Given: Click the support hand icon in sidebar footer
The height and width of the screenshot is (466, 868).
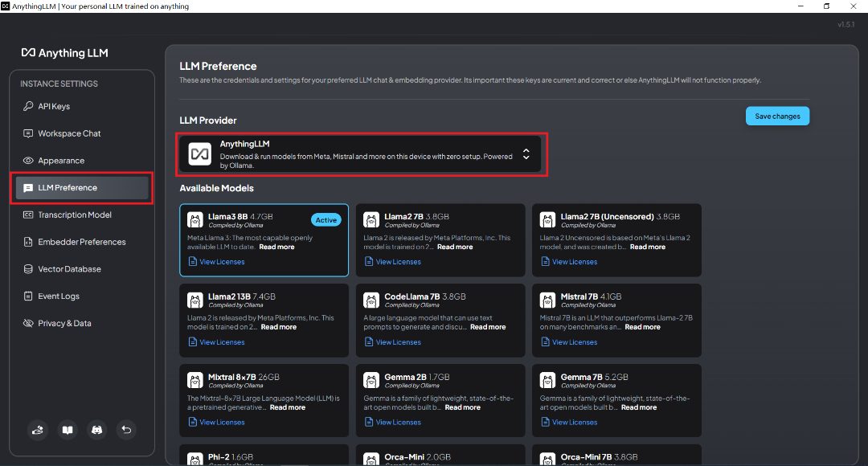Looking at the screenshot, I should pos(38,430).
